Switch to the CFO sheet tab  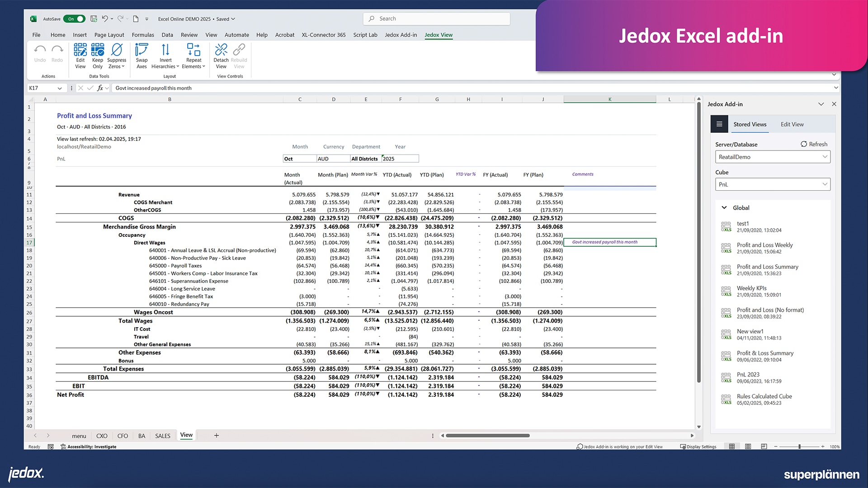click(123, 436)
